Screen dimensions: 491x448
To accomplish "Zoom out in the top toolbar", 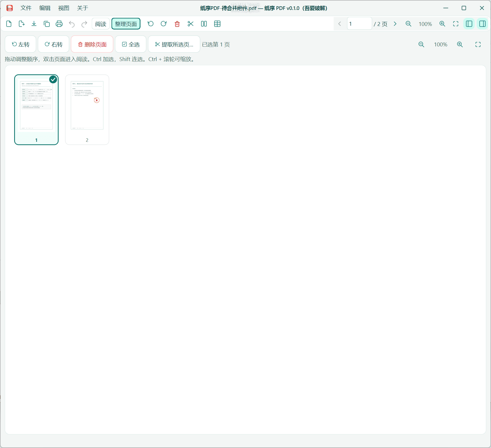I will coord(408,24).
